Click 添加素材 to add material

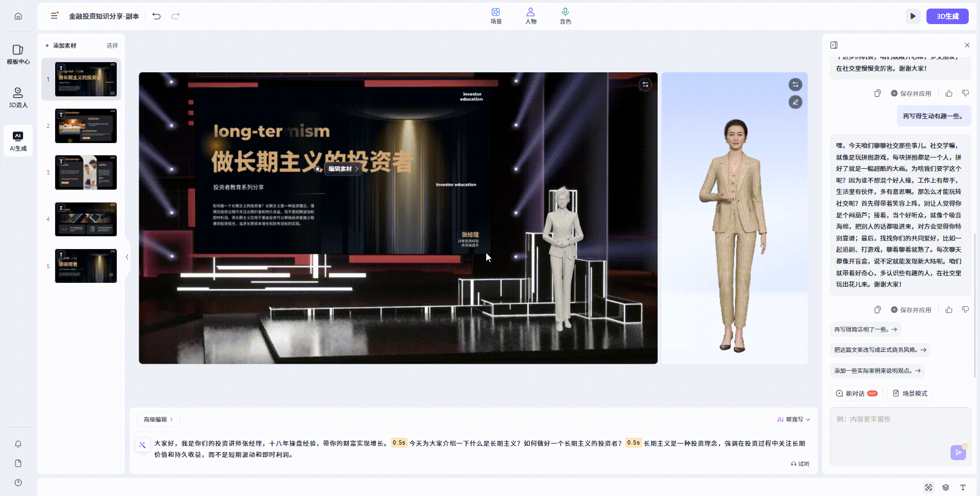coord(61,46)
